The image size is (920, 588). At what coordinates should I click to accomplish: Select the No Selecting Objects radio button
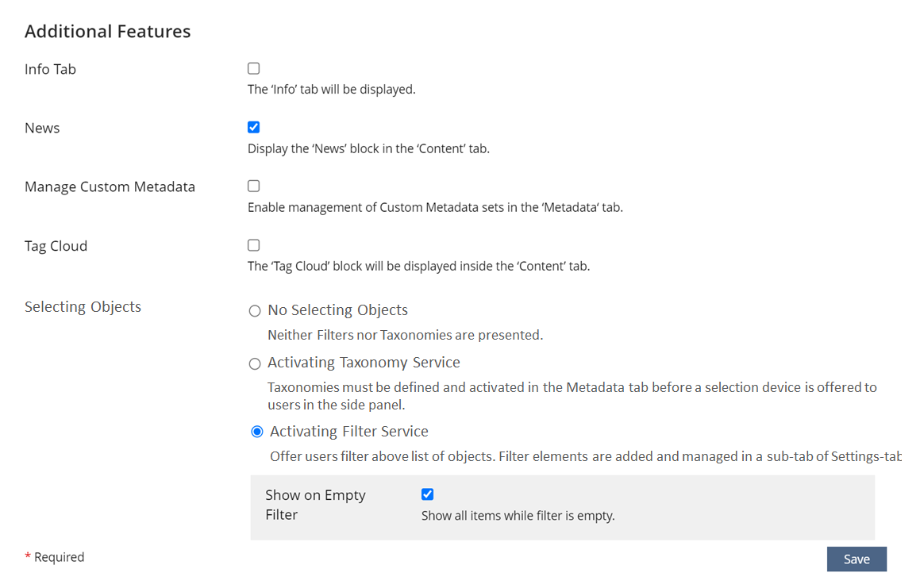tap(255, 311)
